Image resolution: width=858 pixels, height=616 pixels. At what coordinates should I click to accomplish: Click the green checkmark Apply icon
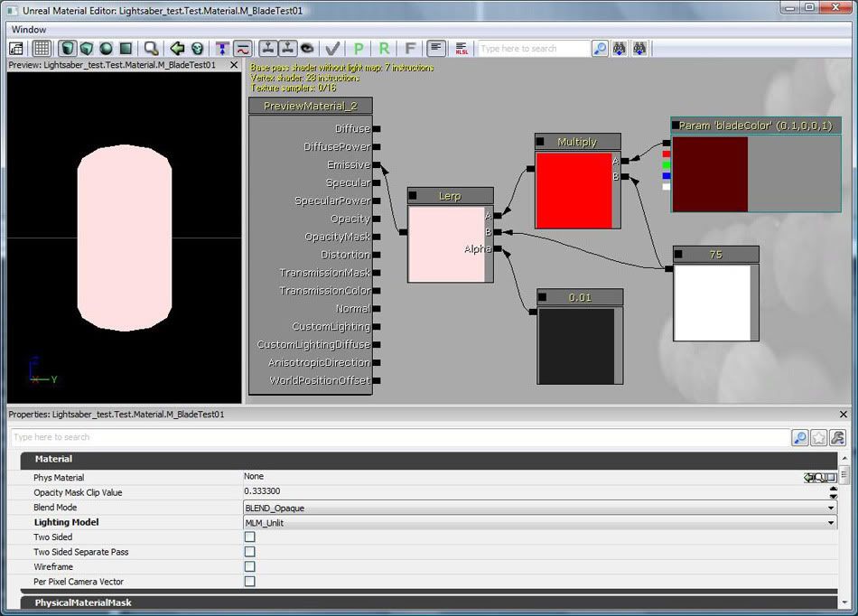pos(332,49)
